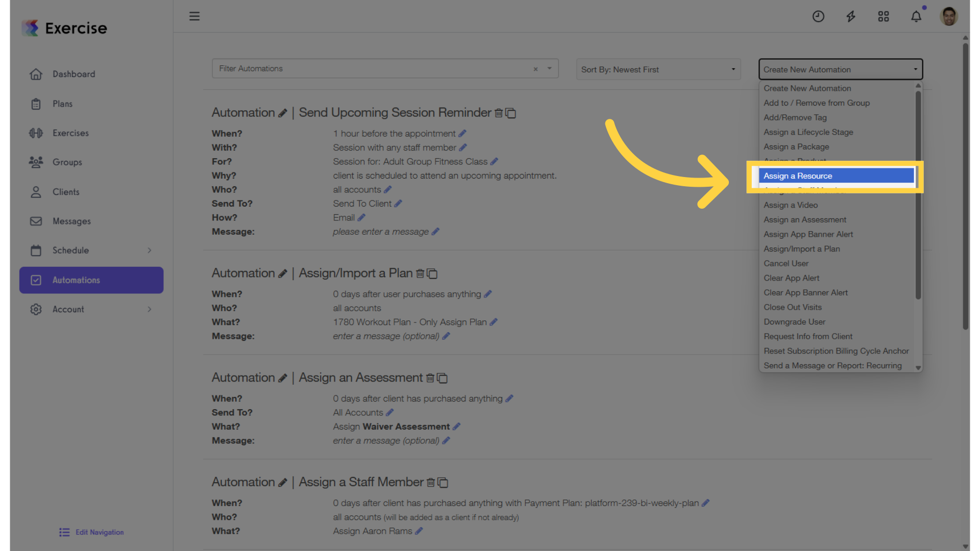Choose Add/Remove Tag from the automation list
Image resolution: width=980 pixels, height=551 pixels.
pyautogui.click(x=795, y=117)
